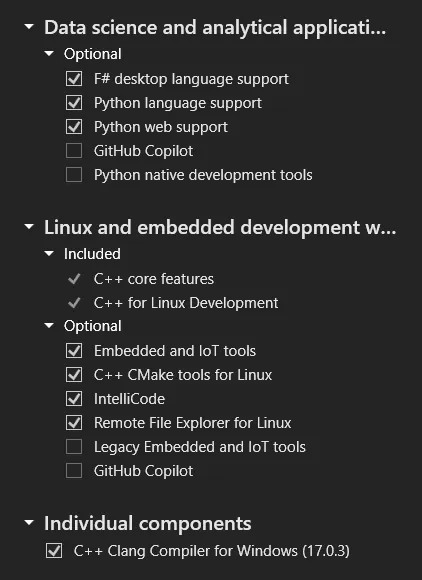Image resolution: width=422 pixels, height=580 pixels.
Task: Disable Python language support checkbox
Action: [x=74, y=103]
